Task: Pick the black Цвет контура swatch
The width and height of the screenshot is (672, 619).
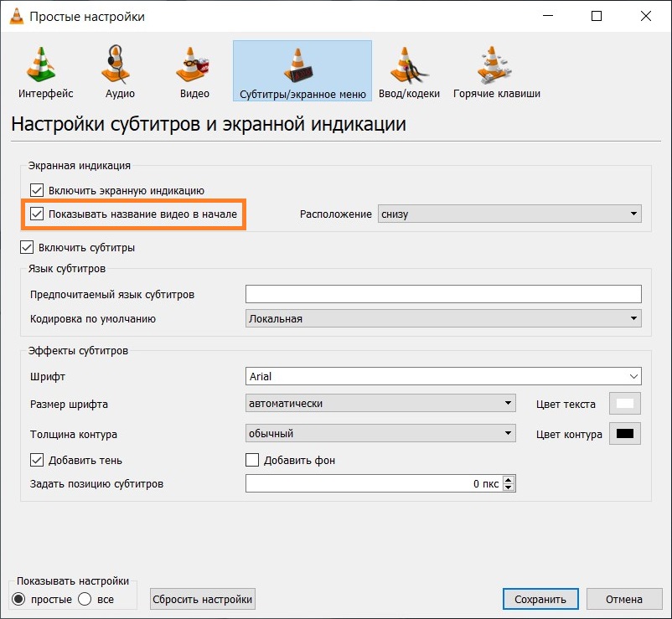Action: click(x=624, y=434)
